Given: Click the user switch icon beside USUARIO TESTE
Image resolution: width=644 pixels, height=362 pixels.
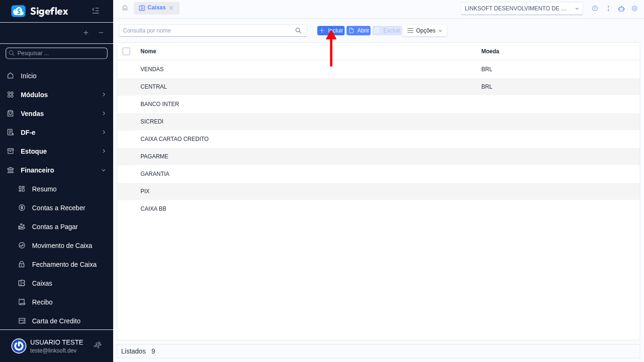Looking at the screenshot, I should tap(98, 345).
